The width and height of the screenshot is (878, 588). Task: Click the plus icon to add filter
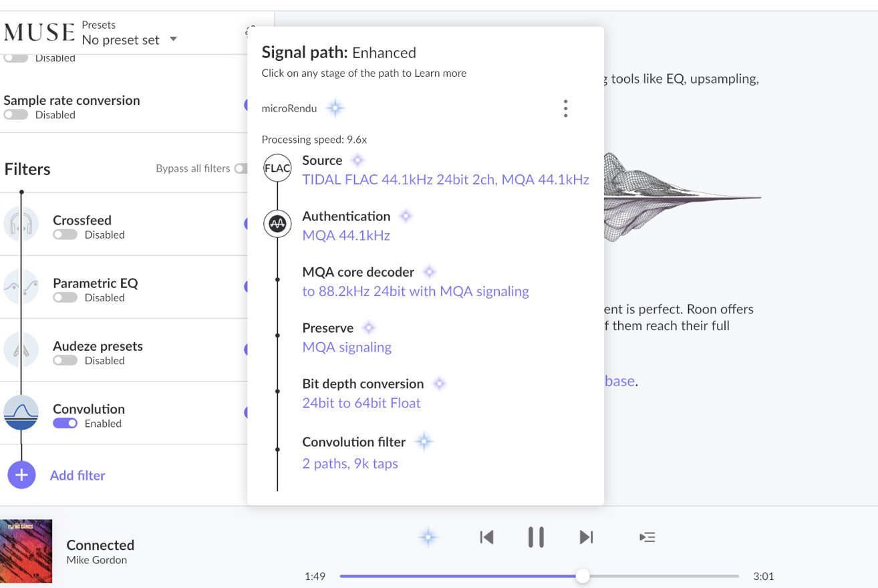click(x=21, y=475)
